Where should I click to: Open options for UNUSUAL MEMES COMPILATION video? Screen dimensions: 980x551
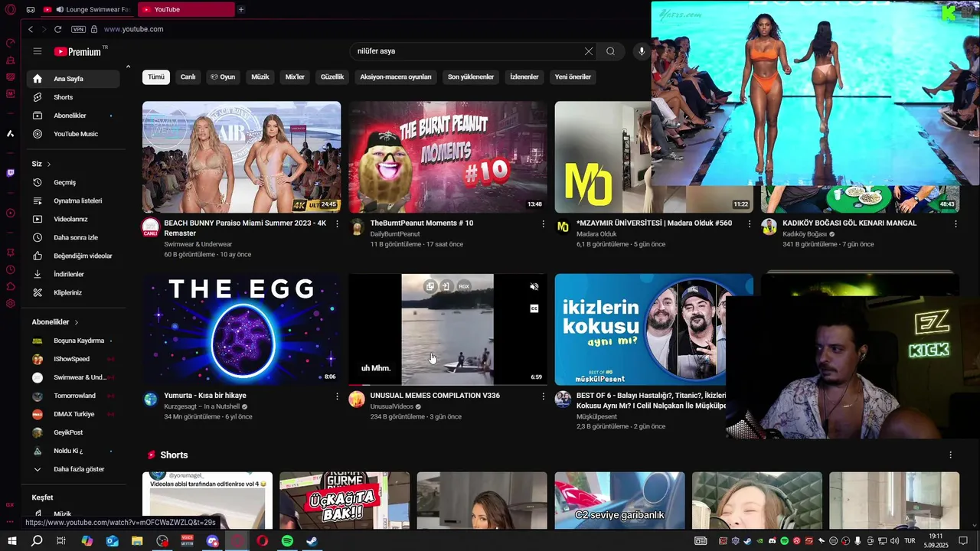coord(544,396)
